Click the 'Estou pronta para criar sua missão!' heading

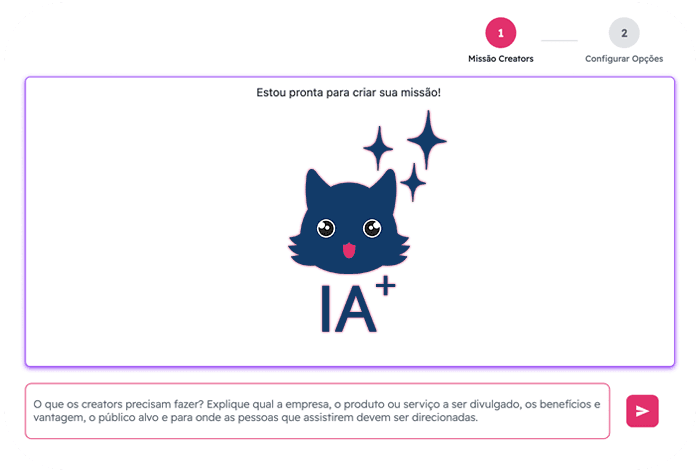(x=348, y=92)
